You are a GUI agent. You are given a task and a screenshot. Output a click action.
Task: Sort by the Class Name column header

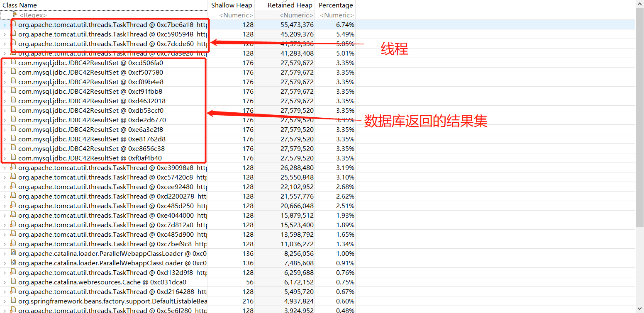[x=103, y=5]
